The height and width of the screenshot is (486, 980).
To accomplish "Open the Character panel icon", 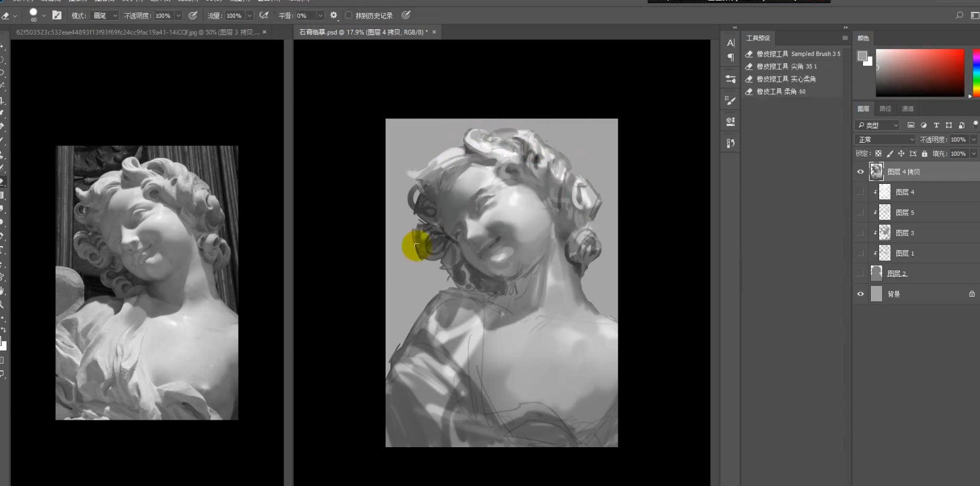I will click(x=731, y=43).
